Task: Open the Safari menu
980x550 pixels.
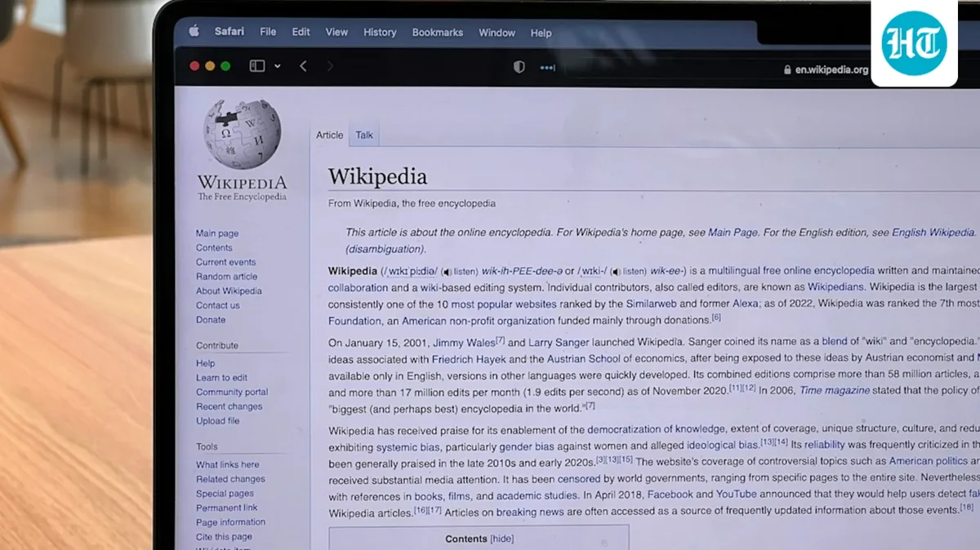Action: coord(229,31)
